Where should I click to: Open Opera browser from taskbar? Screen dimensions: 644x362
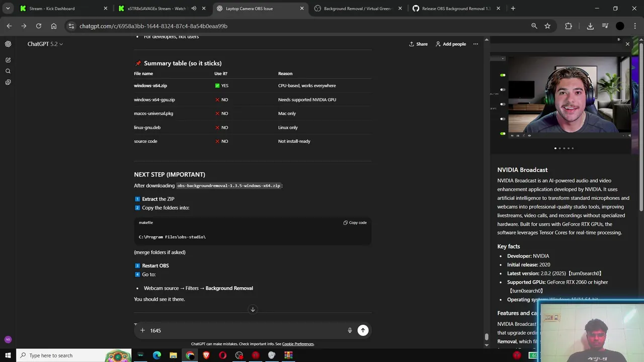click(x=222, y=355)
